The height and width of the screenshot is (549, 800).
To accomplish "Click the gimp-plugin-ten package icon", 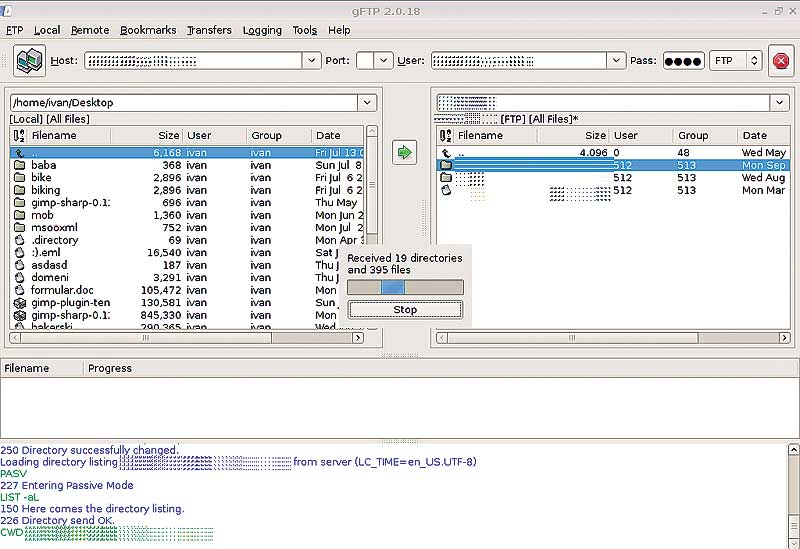I will click(19, 303).
